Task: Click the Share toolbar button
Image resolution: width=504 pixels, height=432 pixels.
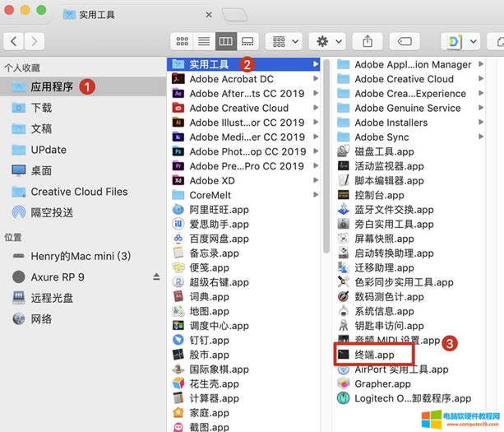Action: (368, 41)
